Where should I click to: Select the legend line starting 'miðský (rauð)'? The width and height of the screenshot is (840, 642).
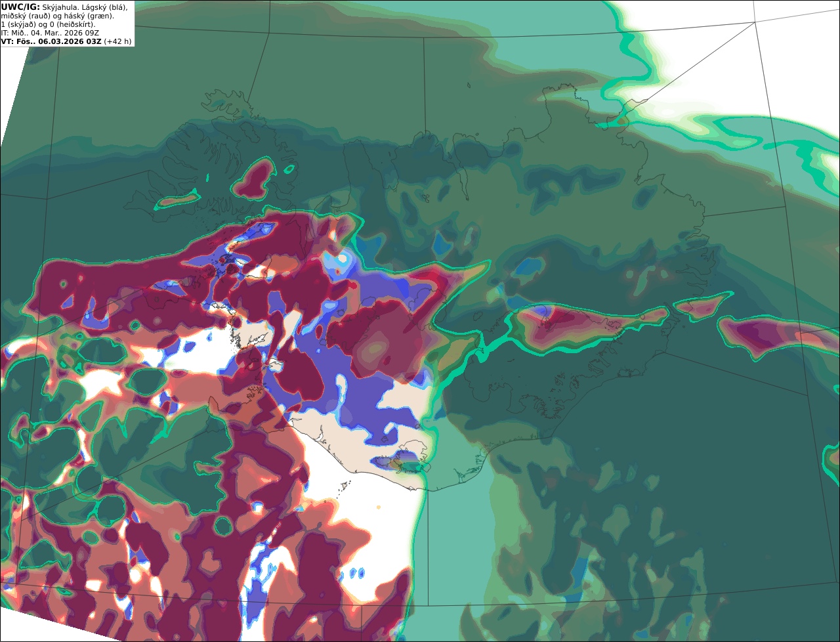click(x=58, y=16)
